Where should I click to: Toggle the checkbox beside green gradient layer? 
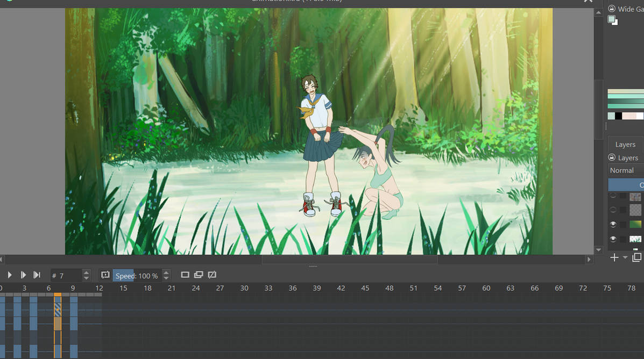[623, 225]
